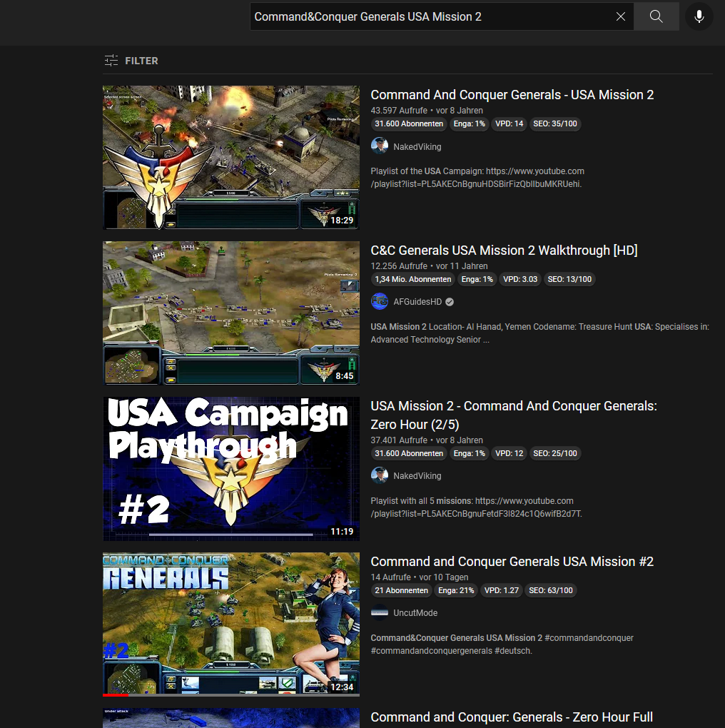Play the USA Campaign Playthrough #2 thumbnail
This screenshot has height=728, width=725.
click(230, 468)
